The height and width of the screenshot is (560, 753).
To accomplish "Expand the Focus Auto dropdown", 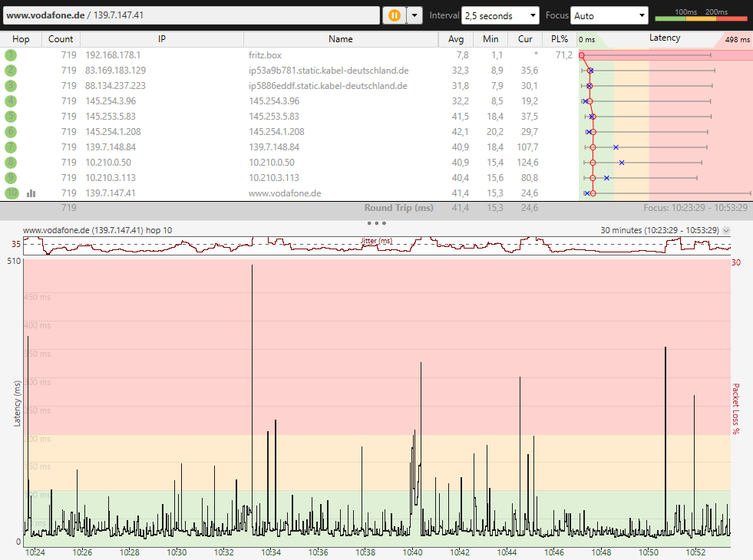I will [610, 15].
